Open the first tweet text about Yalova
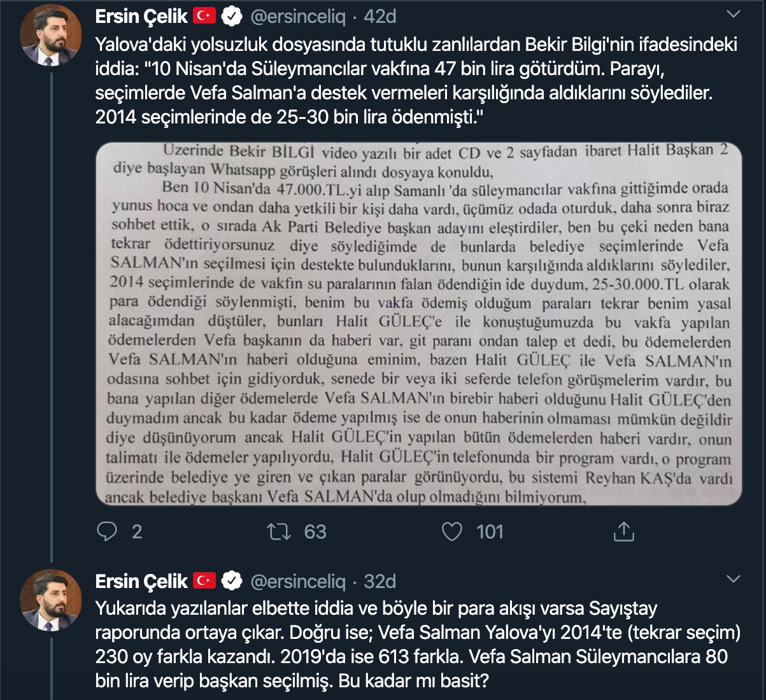Viewport: 766px width, 700px height. [416, 81]
